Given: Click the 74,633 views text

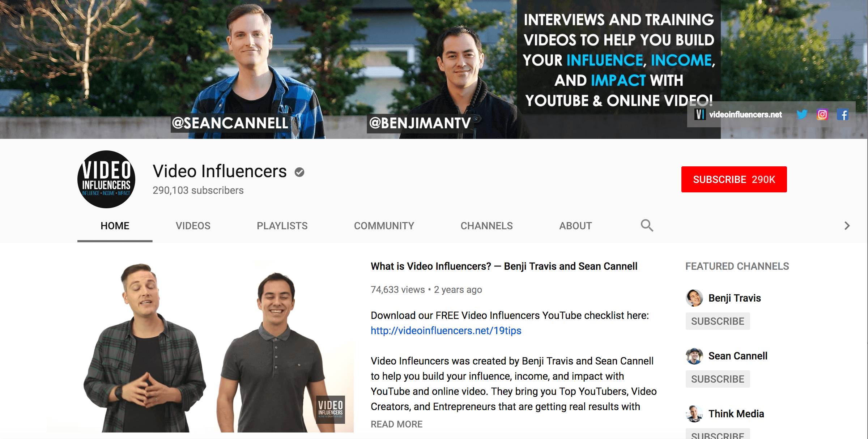Looking at the screenshot, I should tap(397, 290).
